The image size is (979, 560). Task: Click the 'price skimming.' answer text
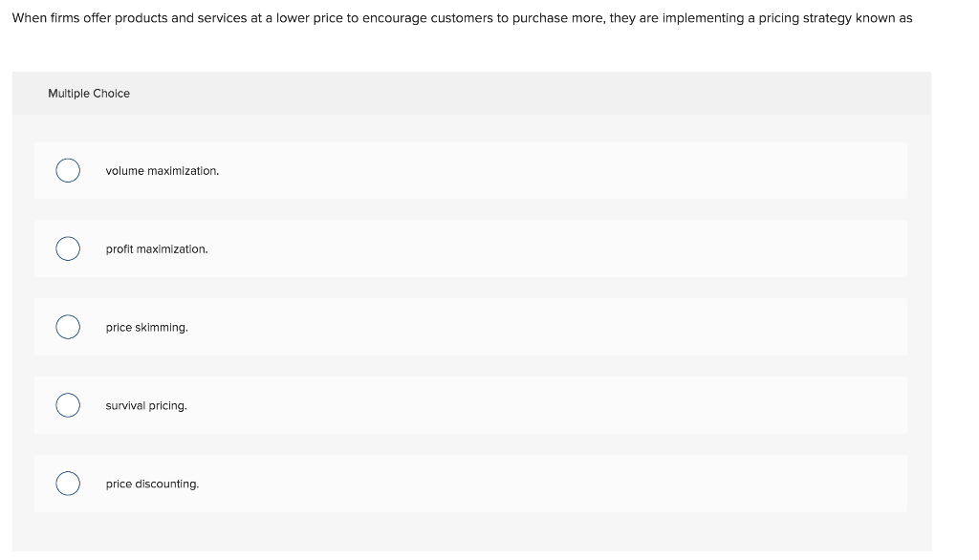click(146, 327)
